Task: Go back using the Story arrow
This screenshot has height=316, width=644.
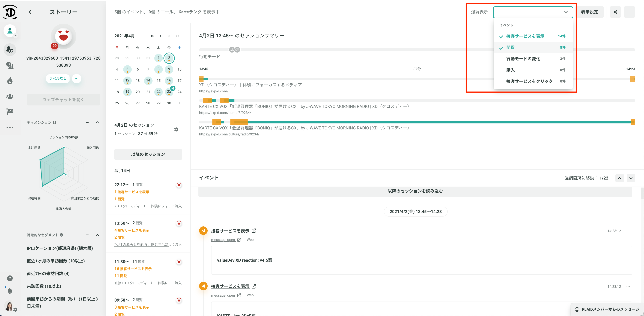Action: (30, 12)
